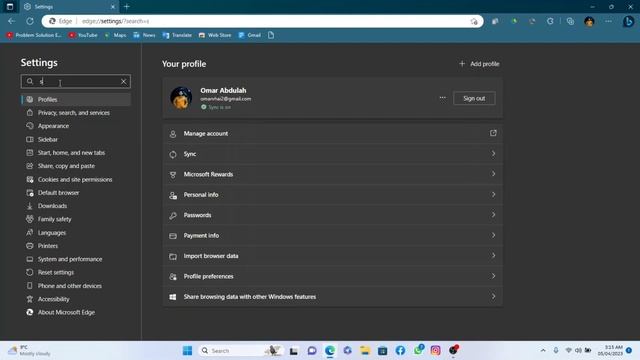The width and height of the screenshot is (640, 360).
Task: Expand the Import browser data row
Action: click(332, 256)
